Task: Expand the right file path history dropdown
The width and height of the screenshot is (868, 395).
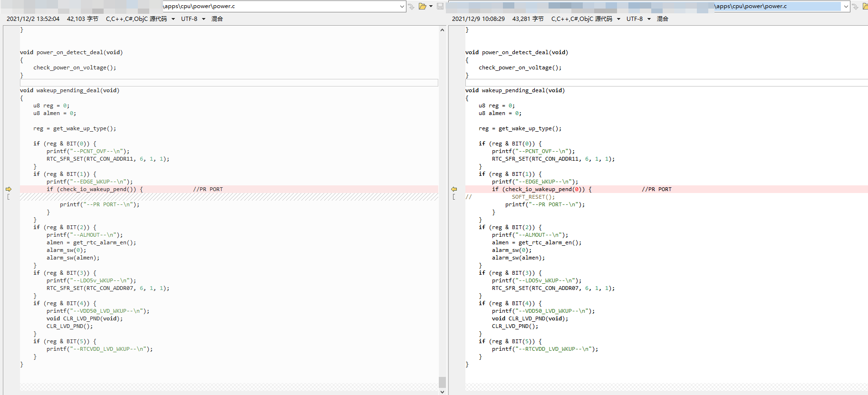Action: click(x=846, y=6)
